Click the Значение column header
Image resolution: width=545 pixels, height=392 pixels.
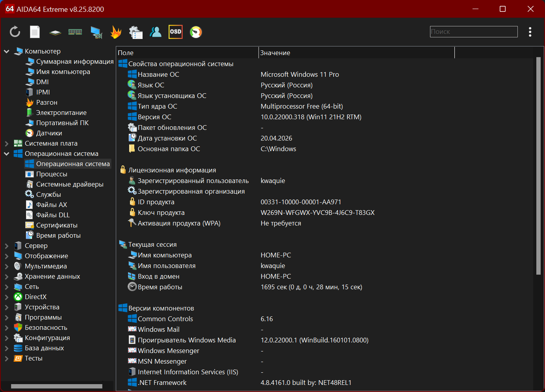356,53
